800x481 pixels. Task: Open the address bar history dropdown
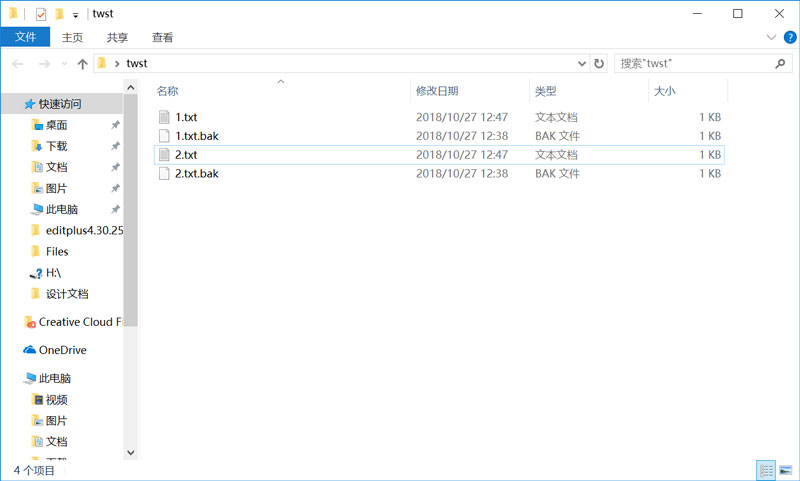pos(582,64)
